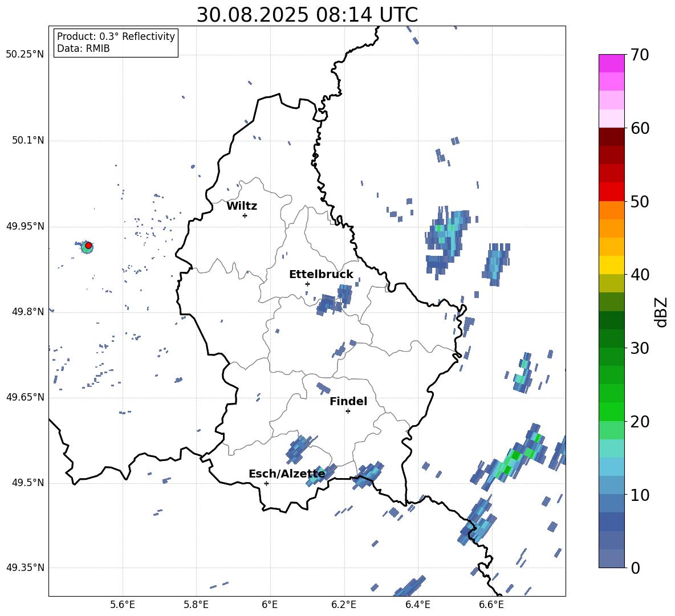Viewport: 675px width, 616px height.
Task: Click the Product: 0.3° Reflectivity text
Action: click(x=116, y=36)
